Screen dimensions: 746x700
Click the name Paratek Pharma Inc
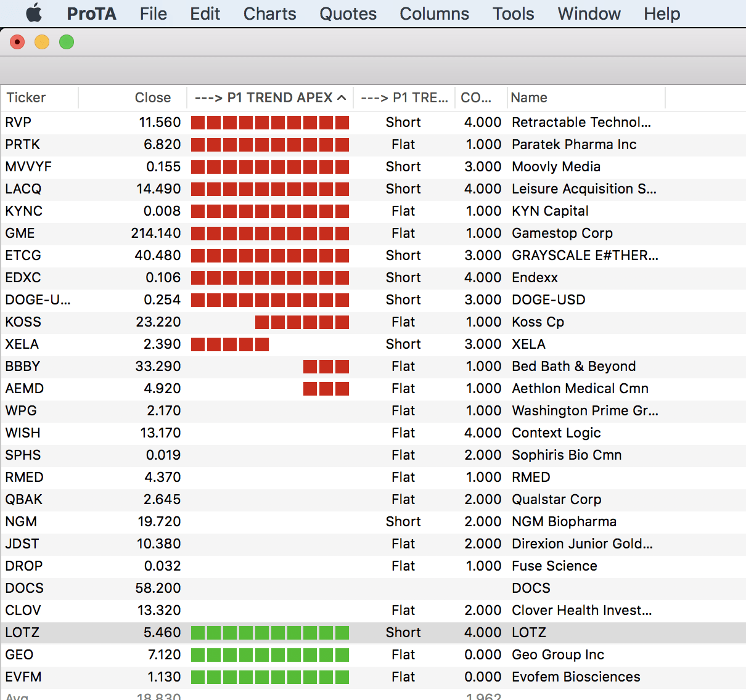tap(574, 144)
